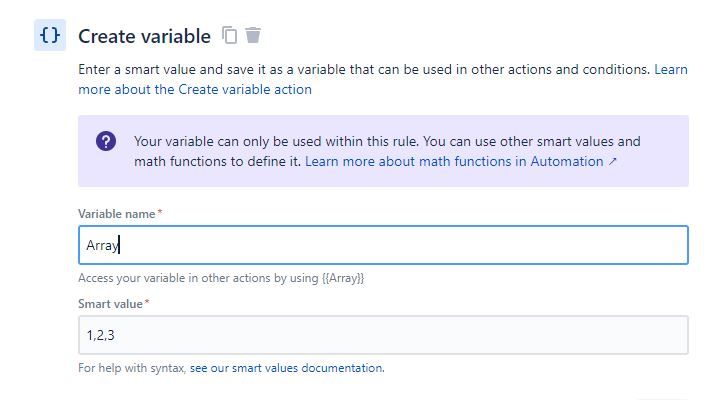The width and height of the screenshot is (721, 400).
Task: Duplicate this Create variable action
Action: (229, 35)
